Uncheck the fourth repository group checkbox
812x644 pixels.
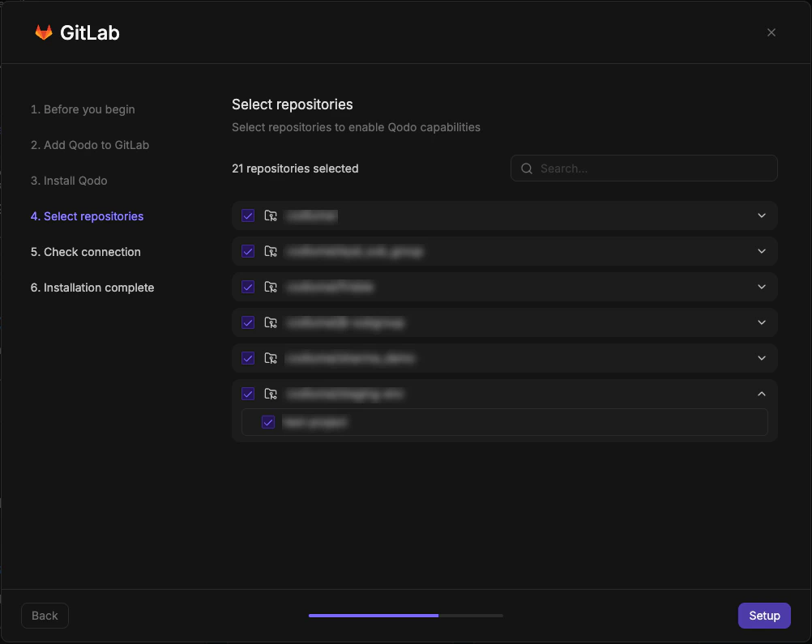tap(248, 322)
